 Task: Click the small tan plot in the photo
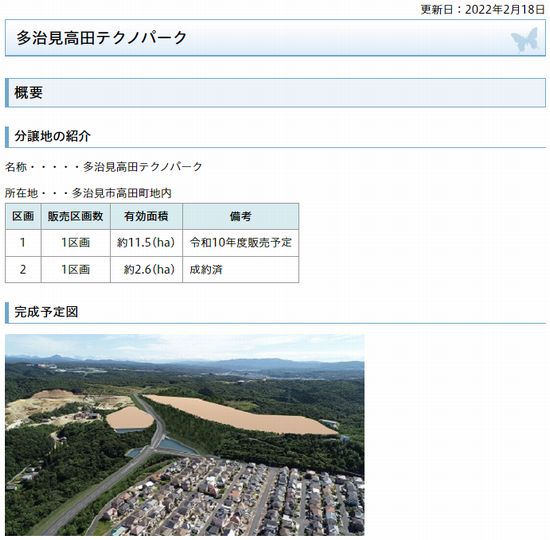click(x=130, y=418)
